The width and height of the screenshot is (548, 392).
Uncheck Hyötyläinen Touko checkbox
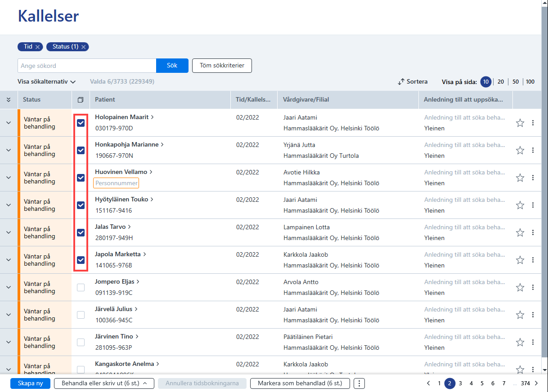pos(81,205)
